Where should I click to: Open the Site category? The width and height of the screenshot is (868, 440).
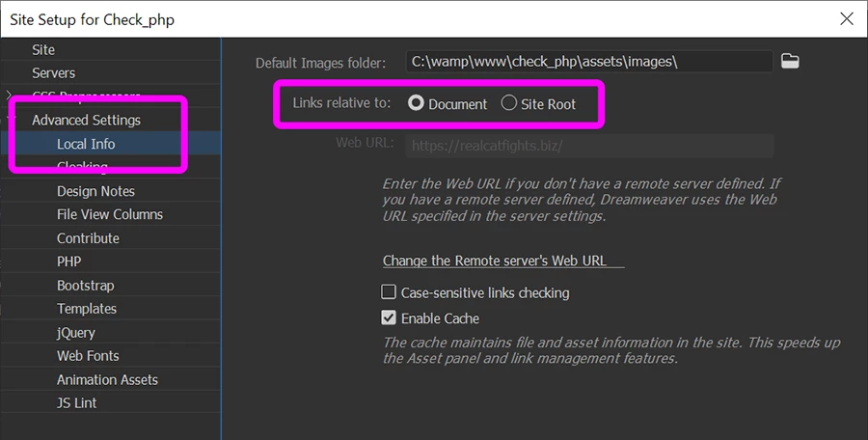coord(43,50)
